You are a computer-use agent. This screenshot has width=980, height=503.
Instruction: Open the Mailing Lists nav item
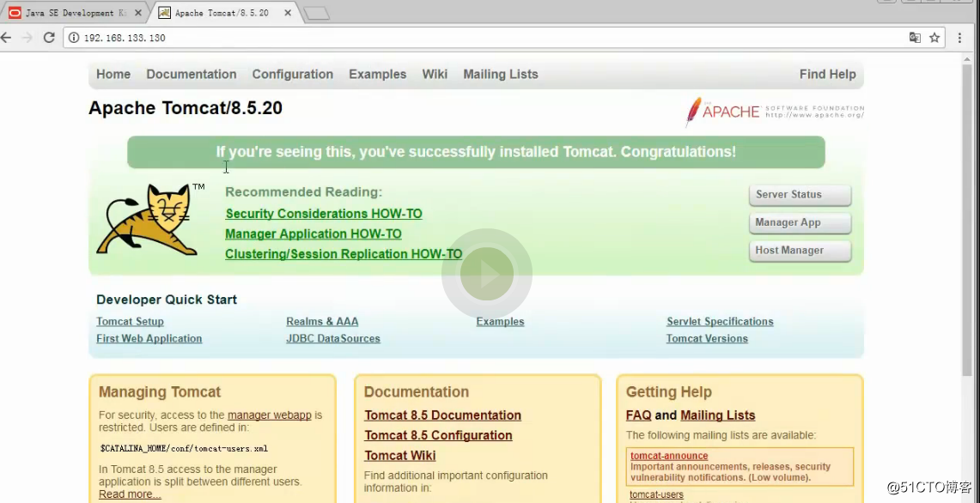point(501,75)
